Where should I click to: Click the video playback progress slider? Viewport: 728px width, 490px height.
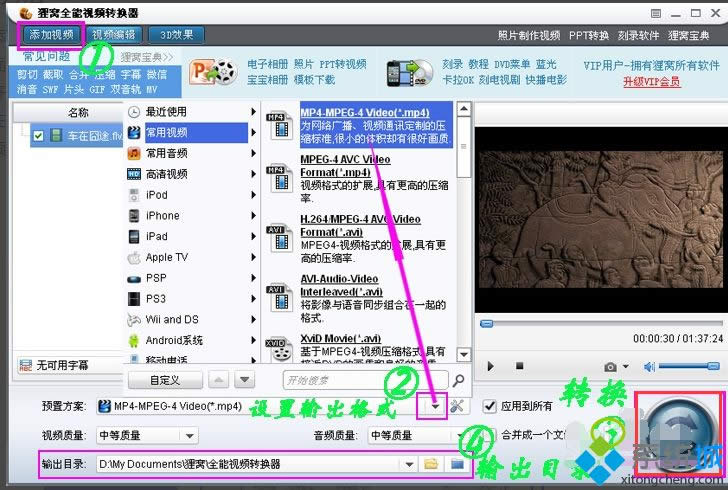coord(600,323)
